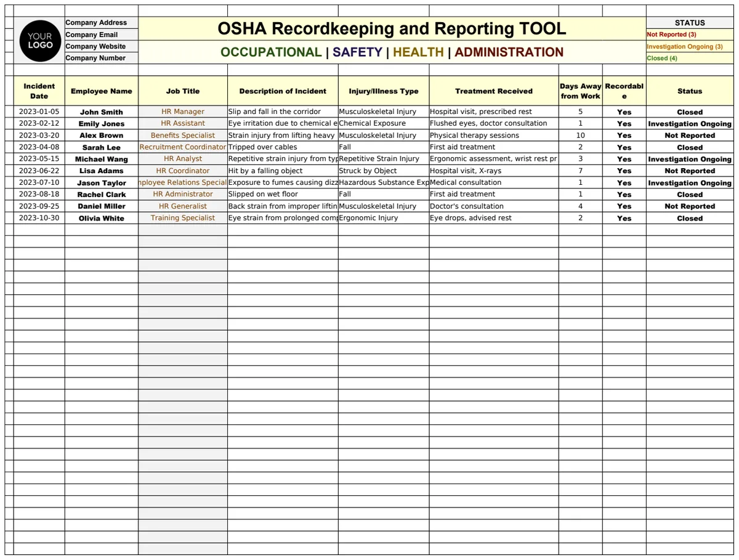Select the Rachel Clark name cell
739x560 pixels.
coord(102,194)
